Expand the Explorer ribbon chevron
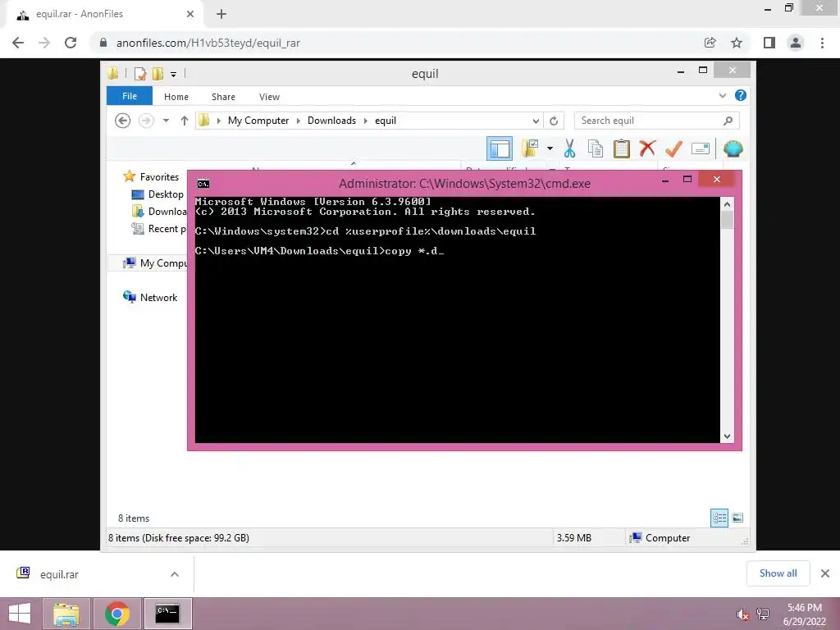This screenshot has height=630, width=840. click(x=722, y=96)
